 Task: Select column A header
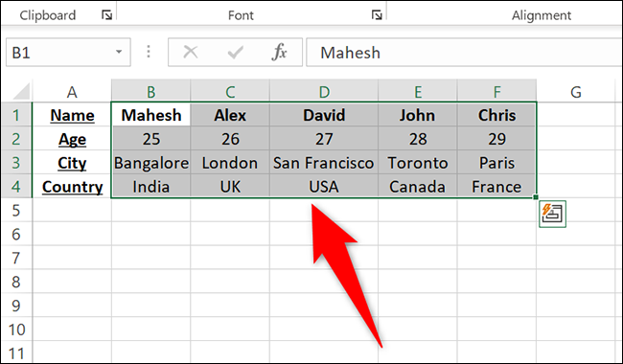pos(72,91)
